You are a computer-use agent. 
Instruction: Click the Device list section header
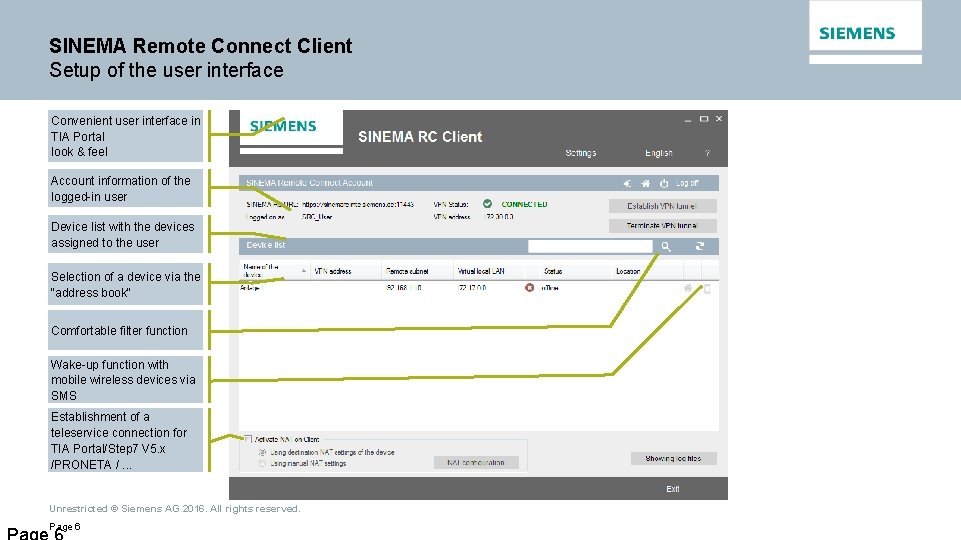click(x=478, y=246)
